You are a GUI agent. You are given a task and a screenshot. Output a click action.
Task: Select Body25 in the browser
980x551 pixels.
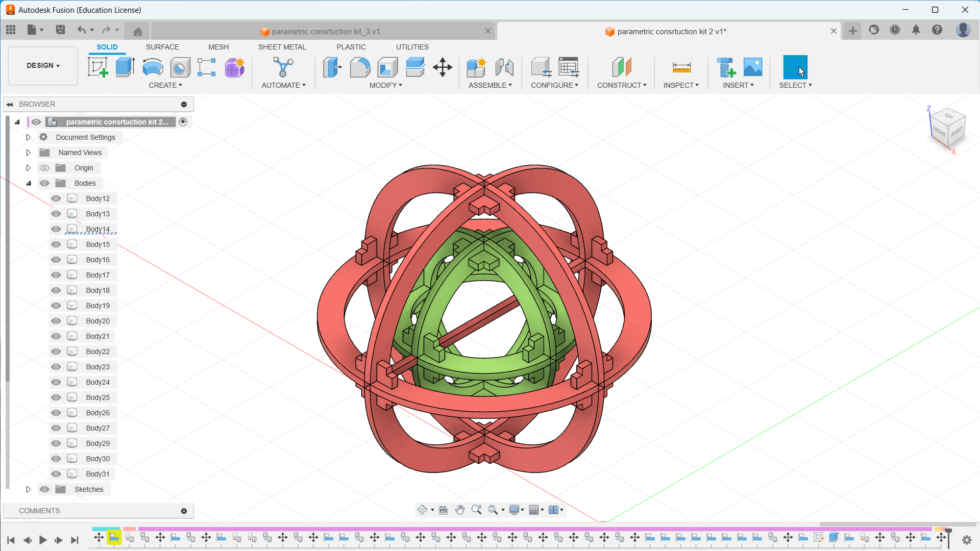pyautogui.click(x=97, y=397)
